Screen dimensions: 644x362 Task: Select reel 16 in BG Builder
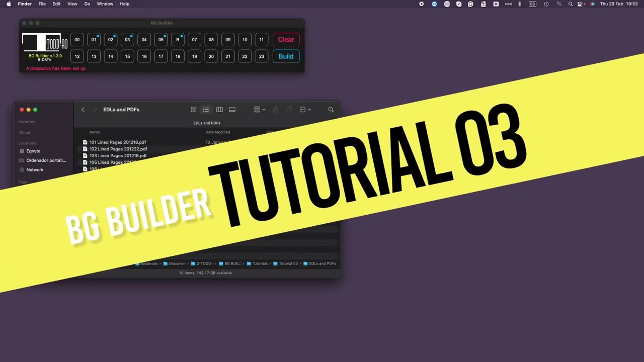pyautogui.click(x=144, y=56)
